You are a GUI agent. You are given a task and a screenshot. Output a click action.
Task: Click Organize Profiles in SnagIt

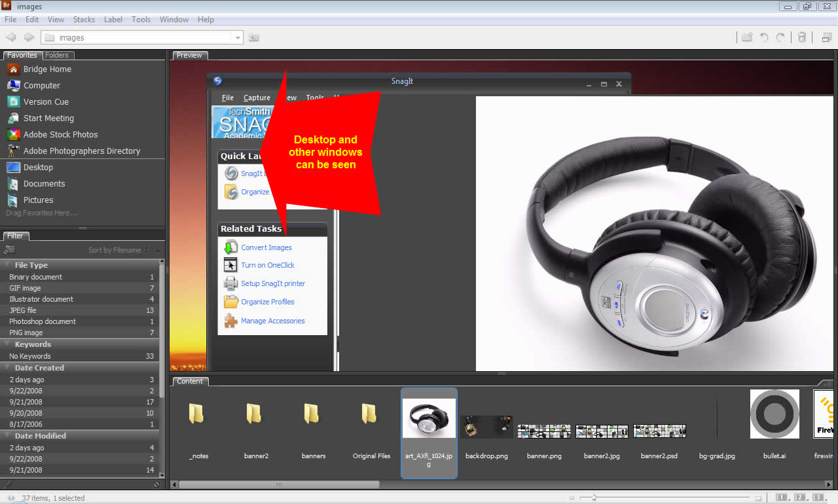[x=268, y=302]
